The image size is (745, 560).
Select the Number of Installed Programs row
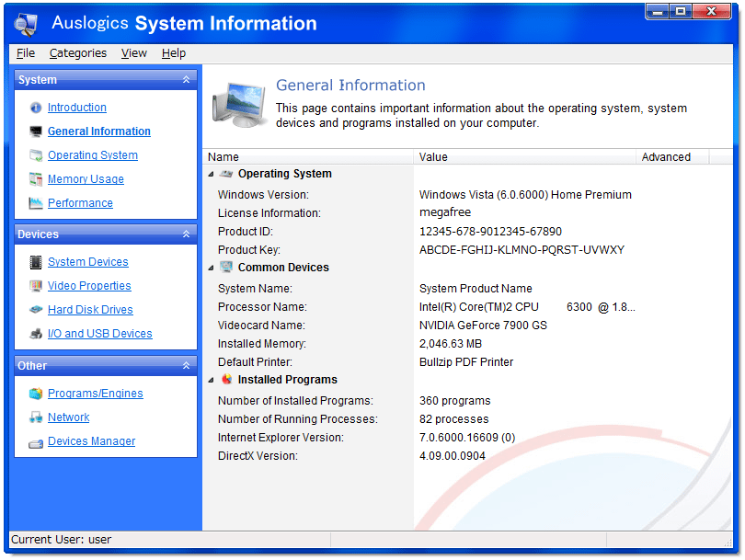tap(468, 401)
